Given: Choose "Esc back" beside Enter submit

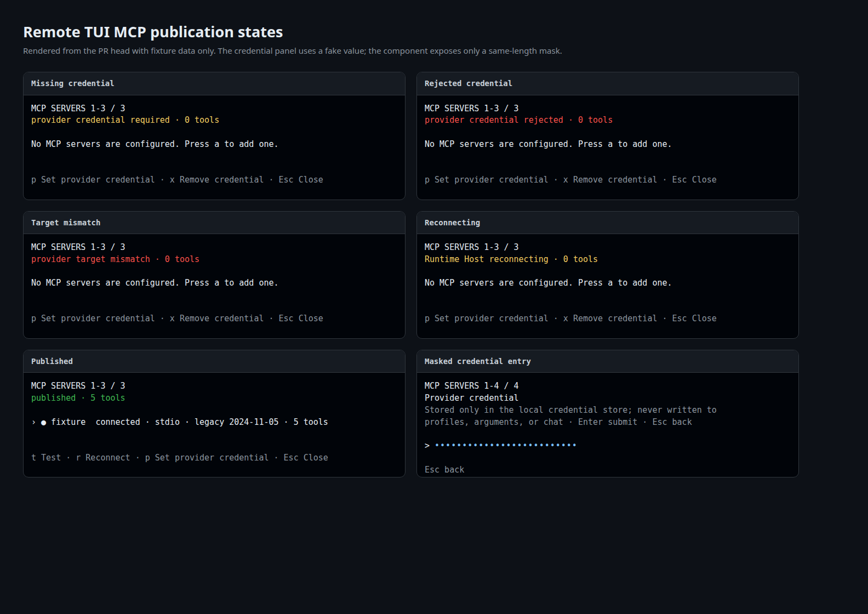Looking at the screenshot, I should [672, 422].
